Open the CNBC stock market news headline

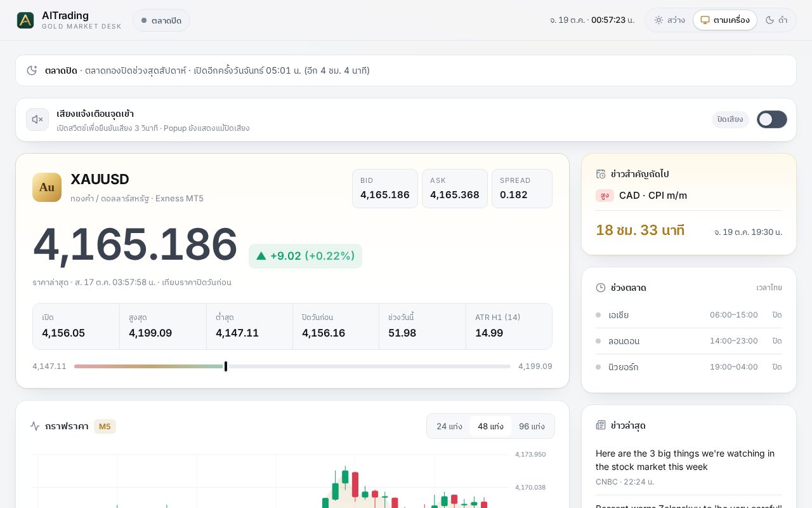pos(684,460)
